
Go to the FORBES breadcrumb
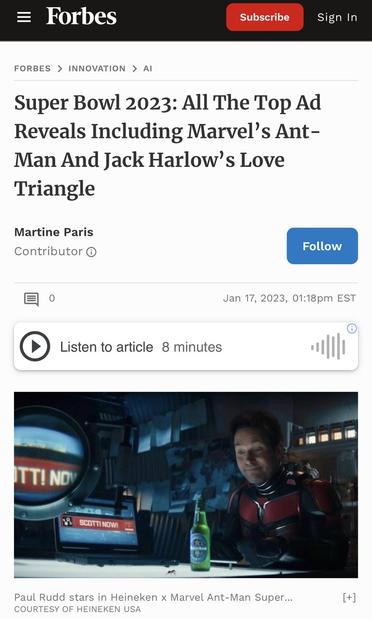click(32, 69)
